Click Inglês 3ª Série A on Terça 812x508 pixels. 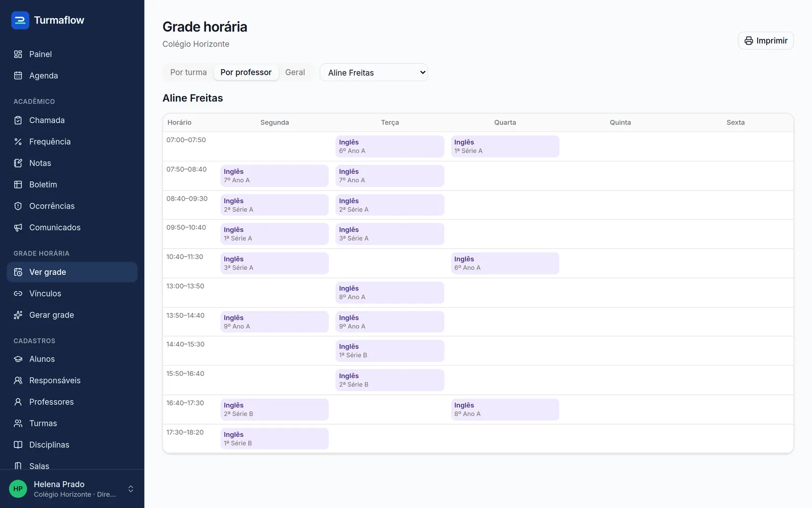pos(390,234)
